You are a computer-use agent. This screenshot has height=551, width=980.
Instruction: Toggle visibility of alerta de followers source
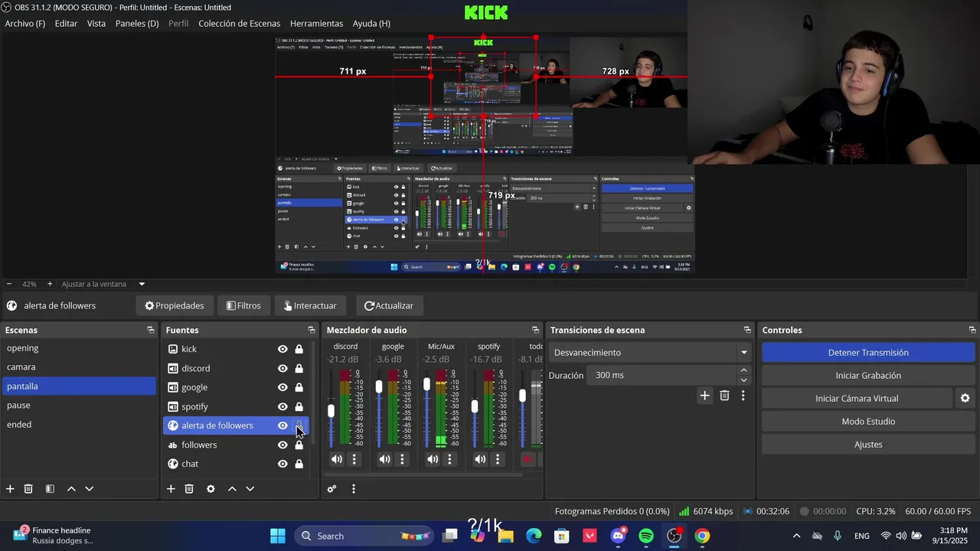(283, 425)
